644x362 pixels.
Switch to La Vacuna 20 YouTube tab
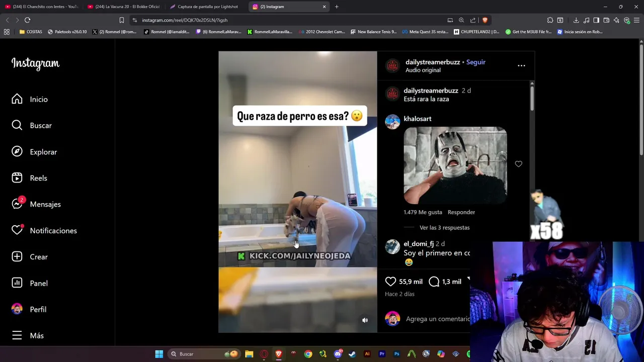pyautogui.click(x=124, y=7)
